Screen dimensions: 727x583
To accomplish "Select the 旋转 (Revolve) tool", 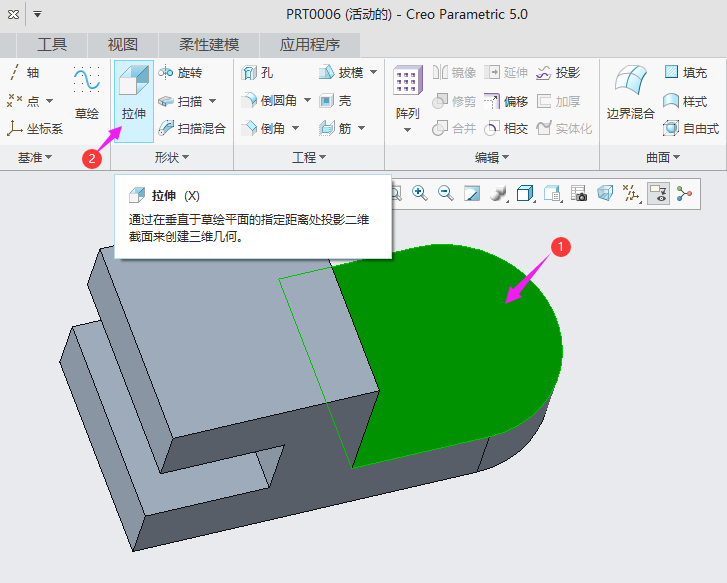I will click(180, 72).
